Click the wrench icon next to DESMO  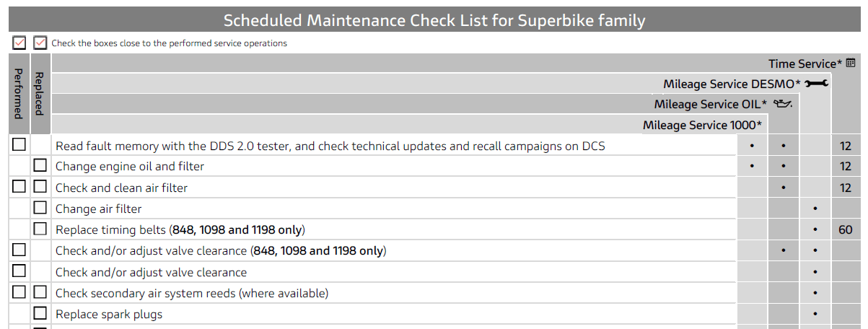click(816, 84)
